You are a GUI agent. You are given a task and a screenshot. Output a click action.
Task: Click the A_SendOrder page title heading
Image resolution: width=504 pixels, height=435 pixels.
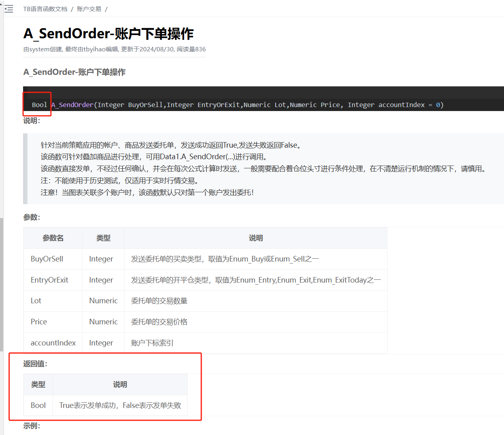click(x=108, y=34)
